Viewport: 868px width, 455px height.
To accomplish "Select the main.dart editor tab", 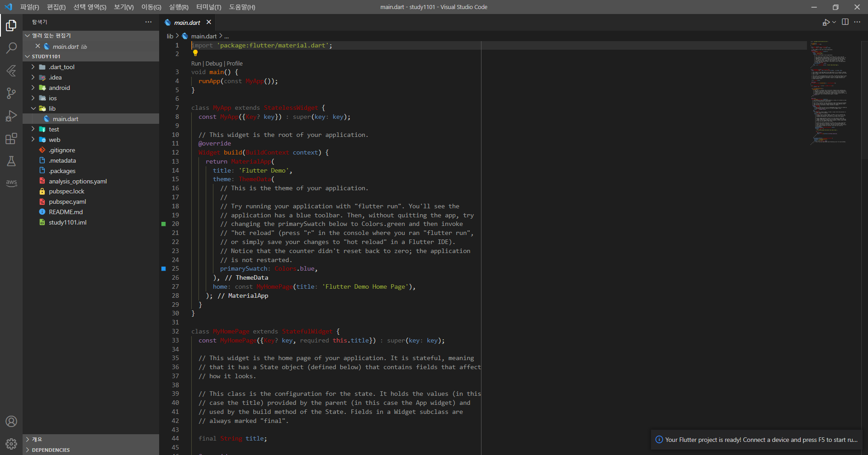I will [x=187, y=23].
